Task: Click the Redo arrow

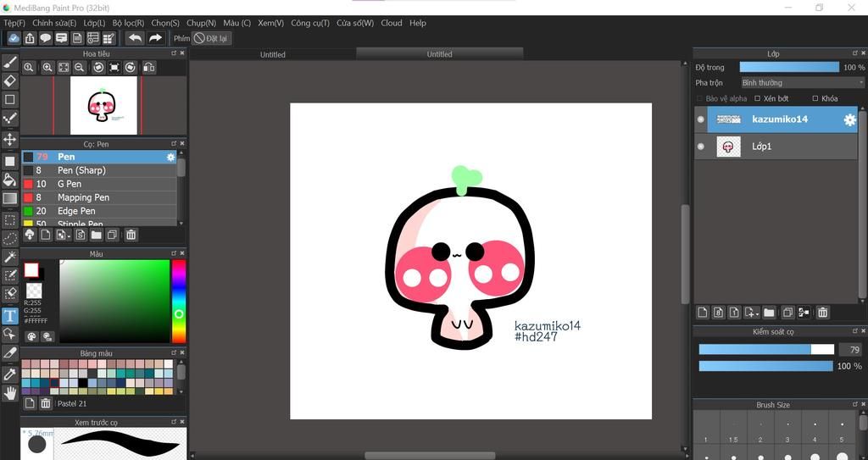Action: coord(156,38)
